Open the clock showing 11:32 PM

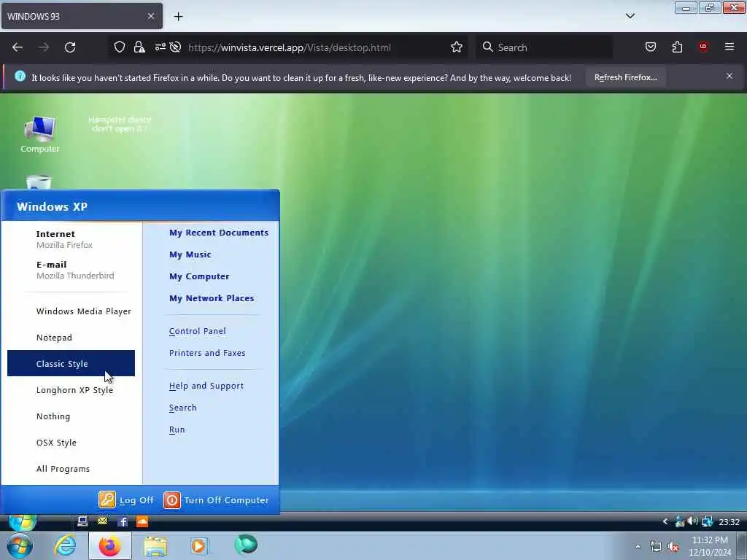(710, 546)
